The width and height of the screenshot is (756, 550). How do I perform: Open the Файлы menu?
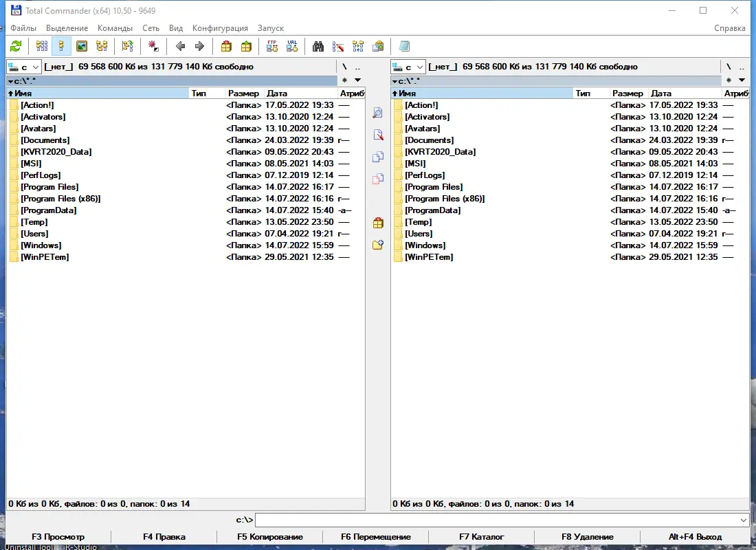tap(23, 28)
